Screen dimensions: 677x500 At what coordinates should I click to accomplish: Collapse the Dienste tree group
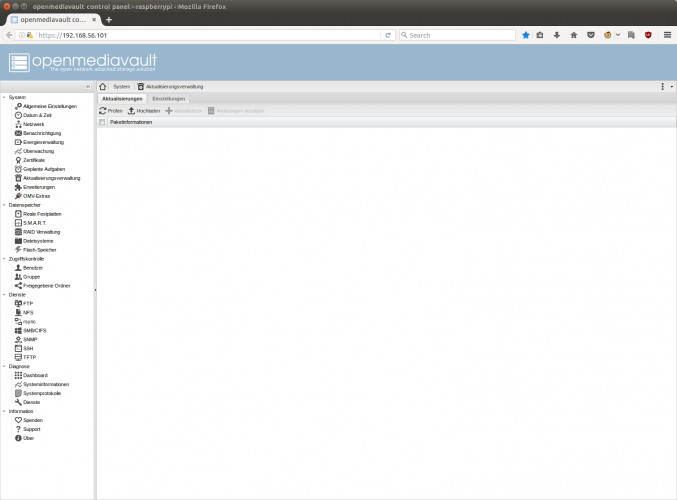click(x=4, y=295)
